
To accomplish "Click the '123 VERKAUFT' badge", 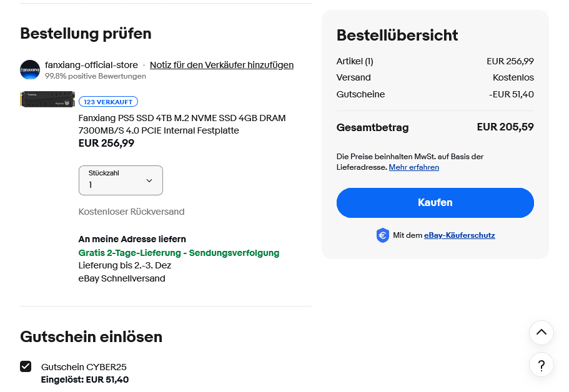I will pos(108,102).
